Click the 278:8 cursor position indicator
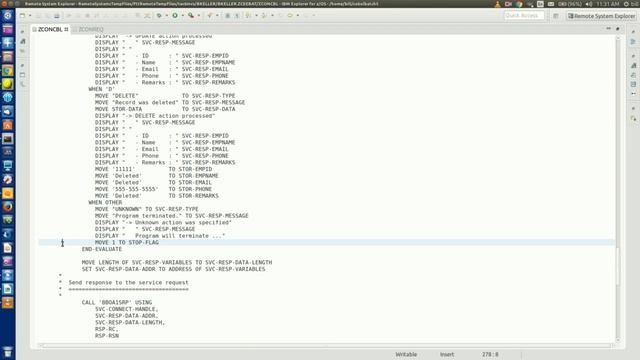Viewport: 640px width, 360px height. point(490,354)
